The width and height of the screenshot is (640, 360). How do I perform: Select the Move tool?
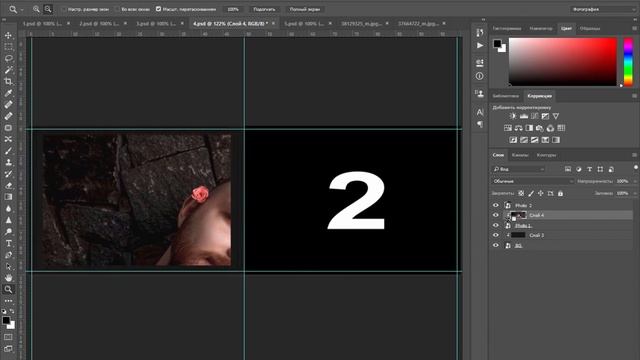pyautogui.click(x=8, y=36)
